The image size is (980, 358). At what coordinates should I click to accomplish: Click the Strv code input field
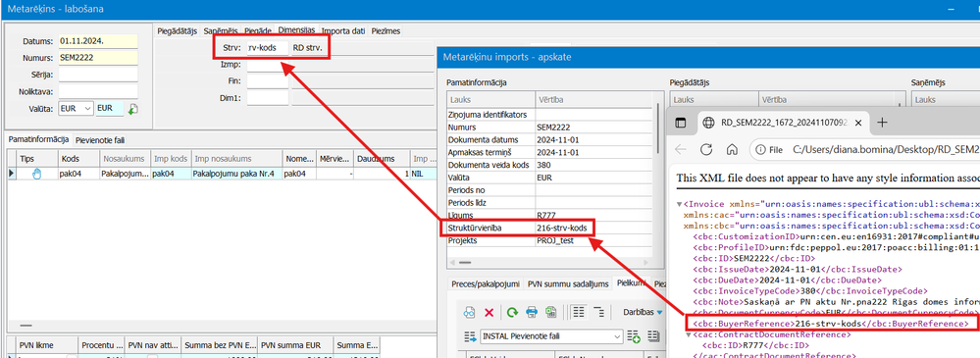point(268,47)
